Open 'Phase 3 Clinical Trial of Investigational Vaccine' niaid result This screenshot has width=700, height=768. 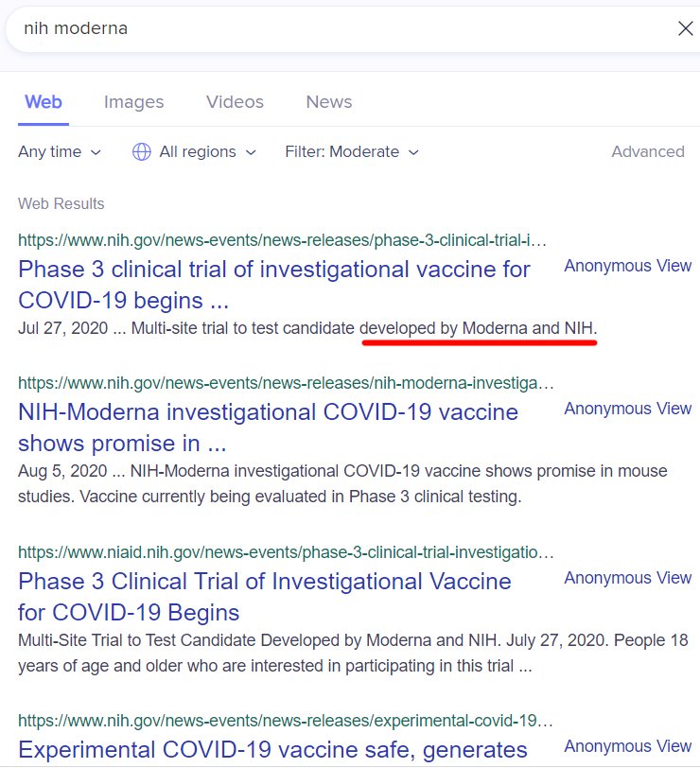(x=265, y=597)
